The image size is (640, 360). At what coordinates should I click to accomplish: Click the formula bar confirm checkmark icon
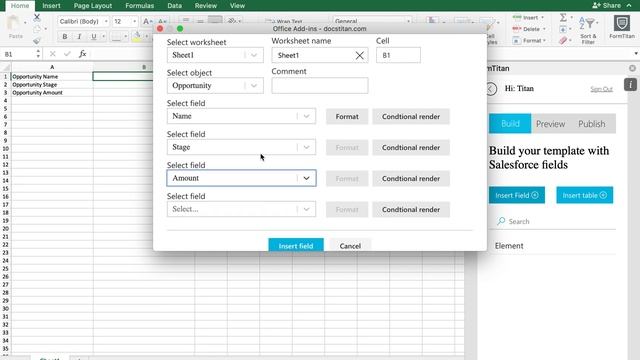(x=67, y=53)
